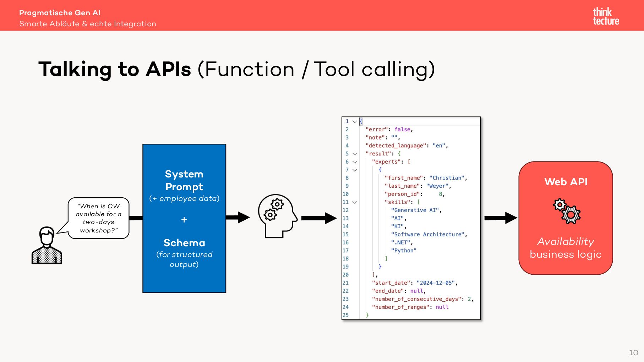
Task: Click the Schema heading in blue box
Action: (184, 243)
